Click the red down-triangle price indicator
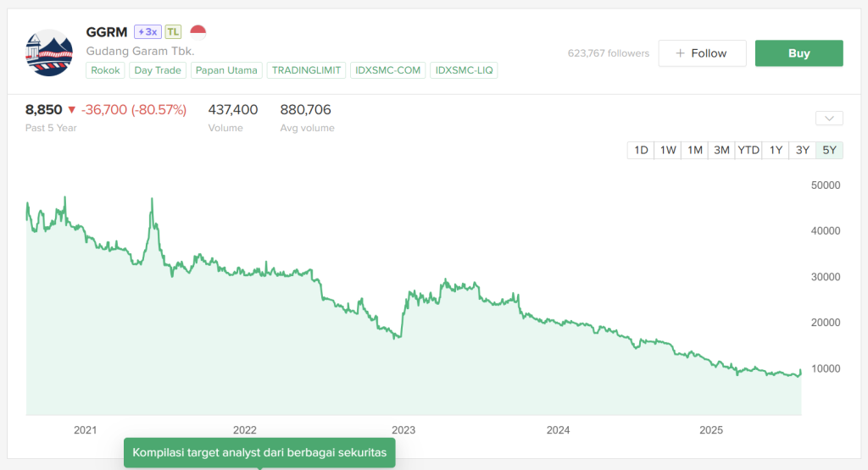The image size is (868, 470). click(71, 110)
